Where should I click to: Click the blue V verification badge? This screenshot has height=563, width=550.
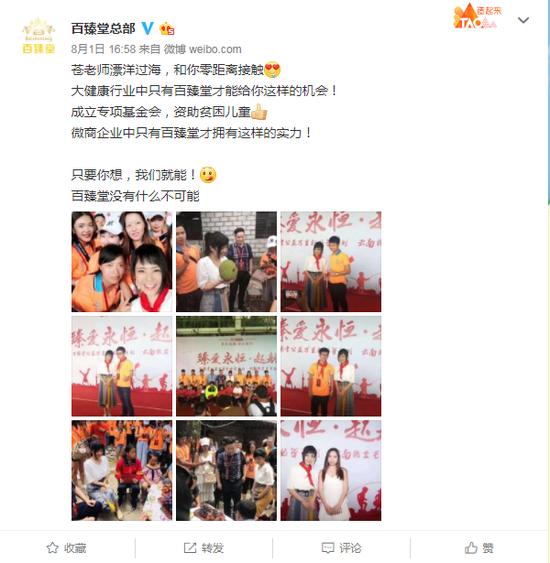click(147, 28)
